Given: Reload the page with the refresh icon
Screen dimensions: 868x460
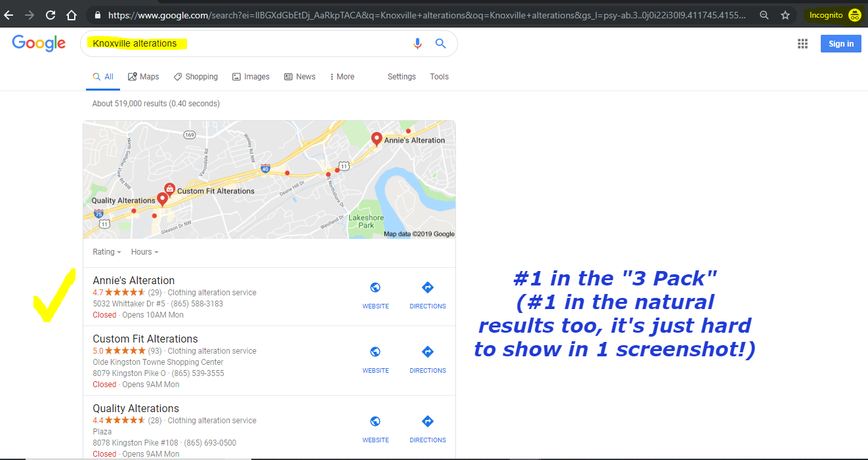Looking at the screenshot, I should [x=51, y=14].
